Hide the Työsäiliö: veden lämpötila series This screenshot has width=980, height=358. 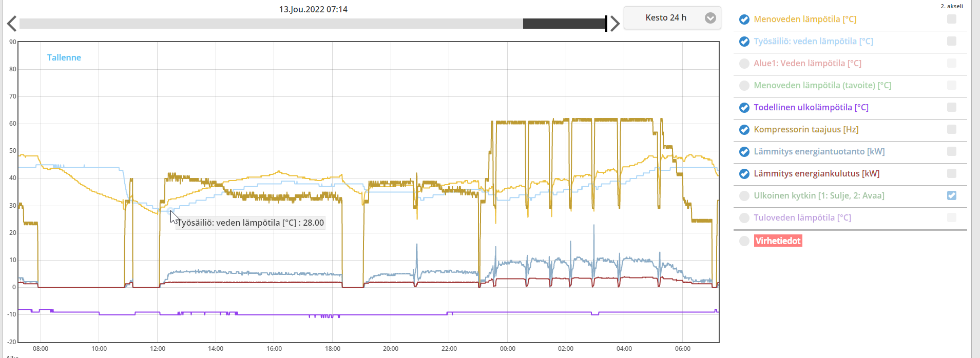click(x=744, y=42)
